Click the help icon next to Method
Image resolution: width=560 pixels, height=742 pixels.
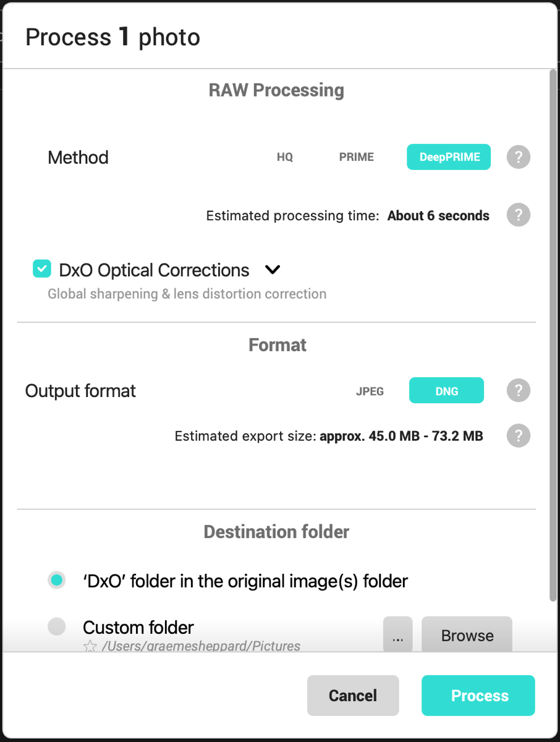519,157
